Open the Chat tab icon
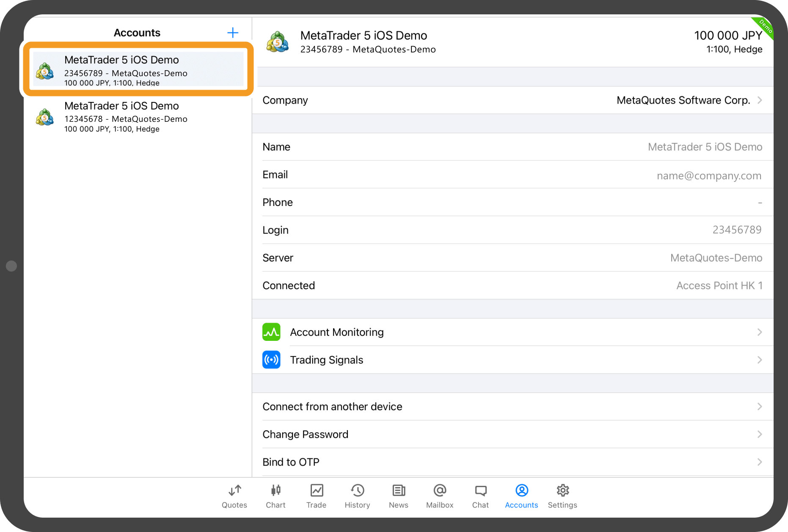 [x=481, y=491]
